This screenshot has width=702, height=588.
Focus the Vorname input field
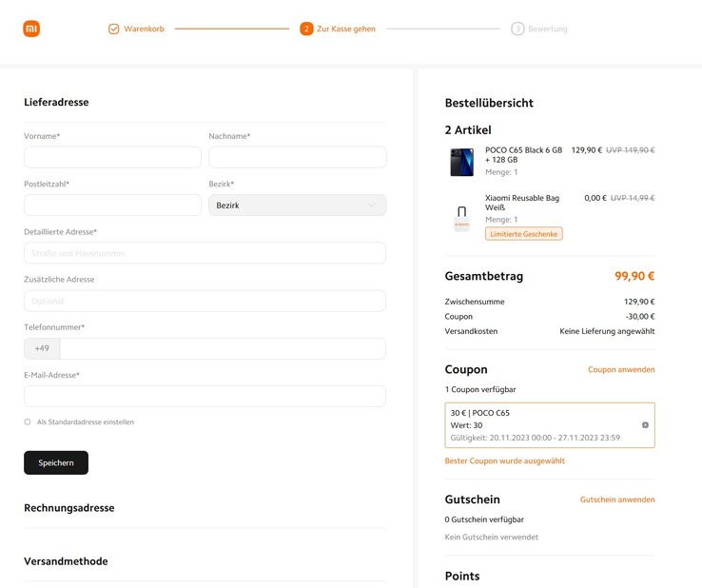pos(112,157)
